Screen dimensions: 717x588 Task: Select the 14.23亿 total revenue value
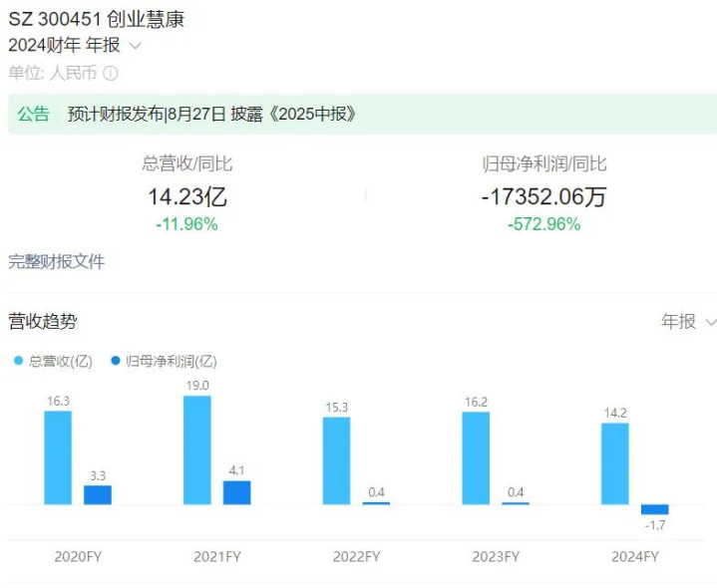[x=187, y=196]
